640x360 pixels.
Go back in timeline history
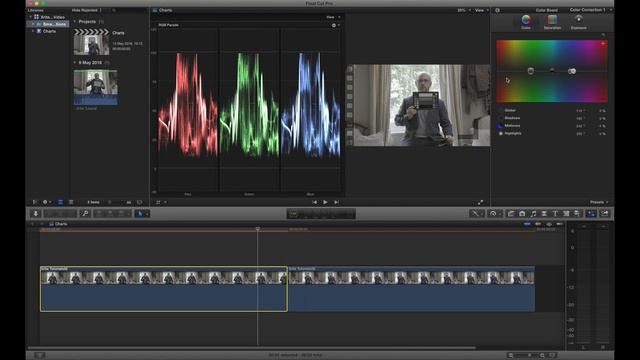(x=33, y=224)
